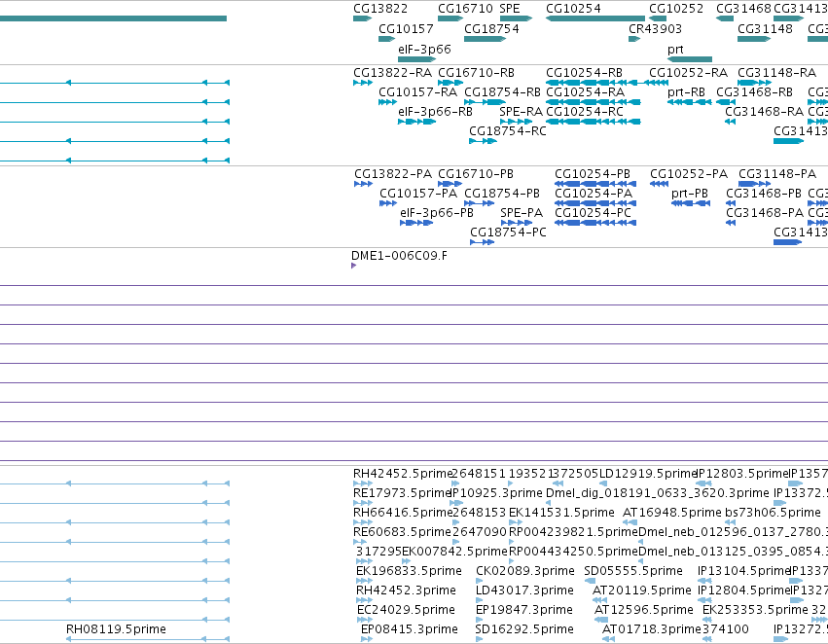
Task: Select the RH42452.3prime EST label
Action: (406, 590)
